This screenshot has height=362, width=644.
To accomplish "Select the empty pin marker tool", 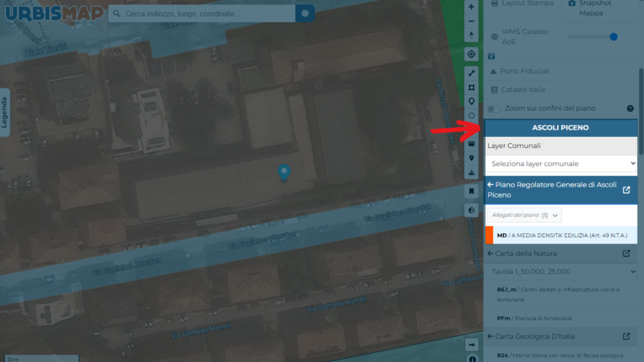I will (x=471, y=101).
